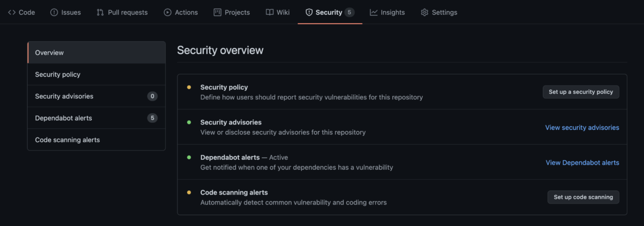The image size is (644, 226).
Task: Click View Dependabot alerts link
Action: [x=583, y=163]
